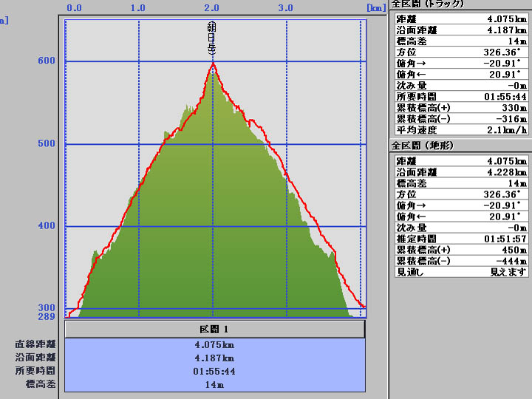Click the 500 elevation axis label
Screen dimensions: 532x399
(x=47, y=143)
